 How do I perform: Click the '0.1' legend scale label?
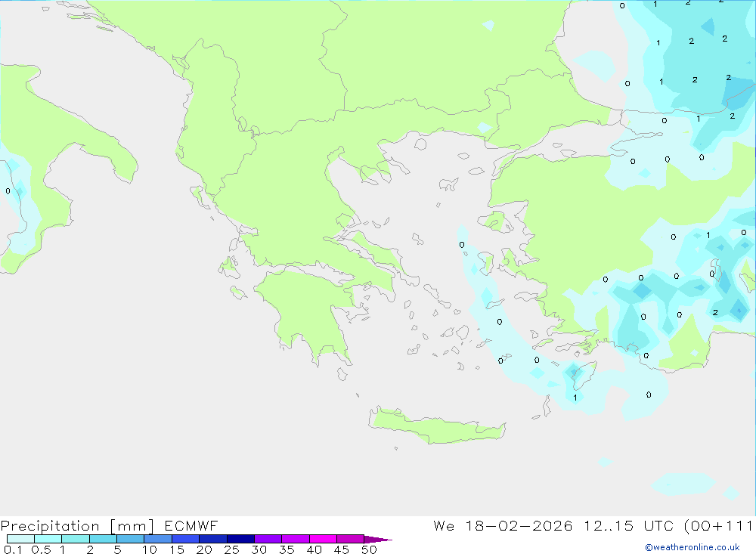tap(13, 549)
